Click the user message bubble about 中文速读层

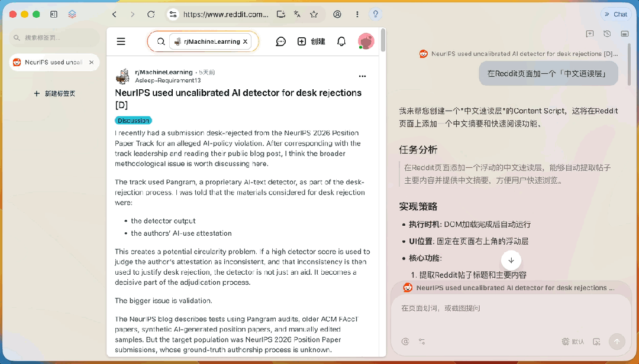548,74
